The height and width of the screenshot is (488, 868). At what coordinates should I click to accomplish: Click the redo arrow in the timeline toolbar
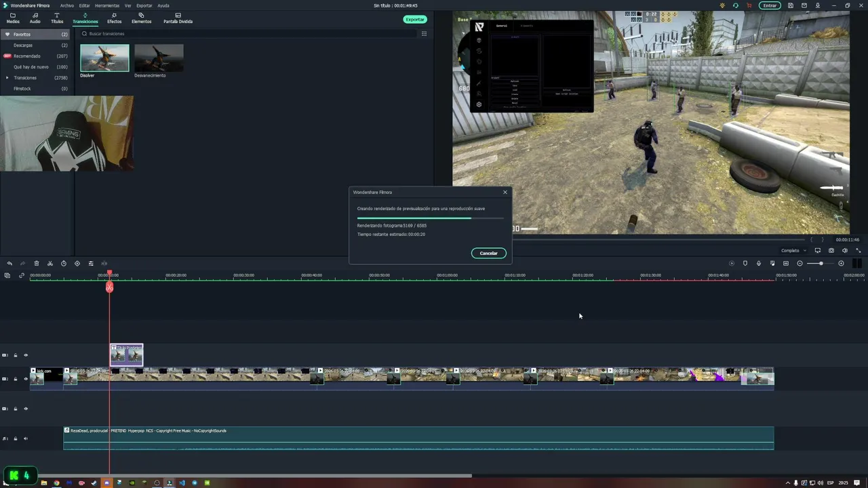click(x=23, y=263)
